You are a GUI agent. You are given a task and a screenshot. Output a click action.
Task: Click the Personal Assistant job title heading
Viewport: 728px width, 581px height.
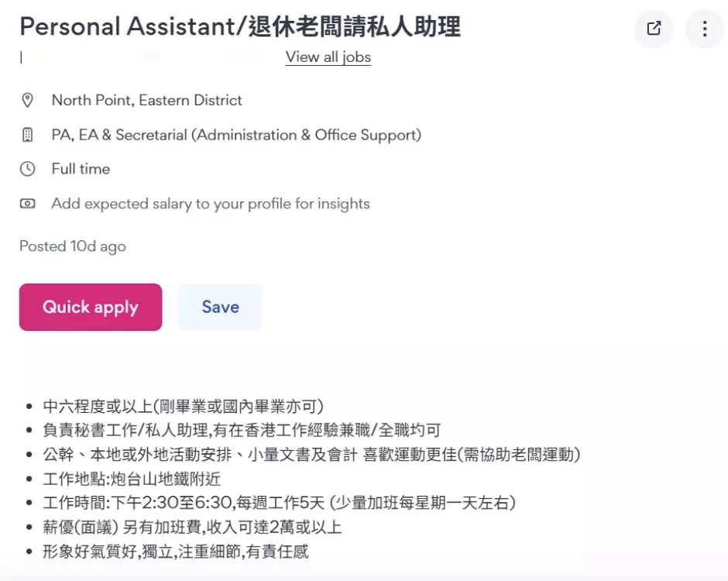tap(240, 26)
